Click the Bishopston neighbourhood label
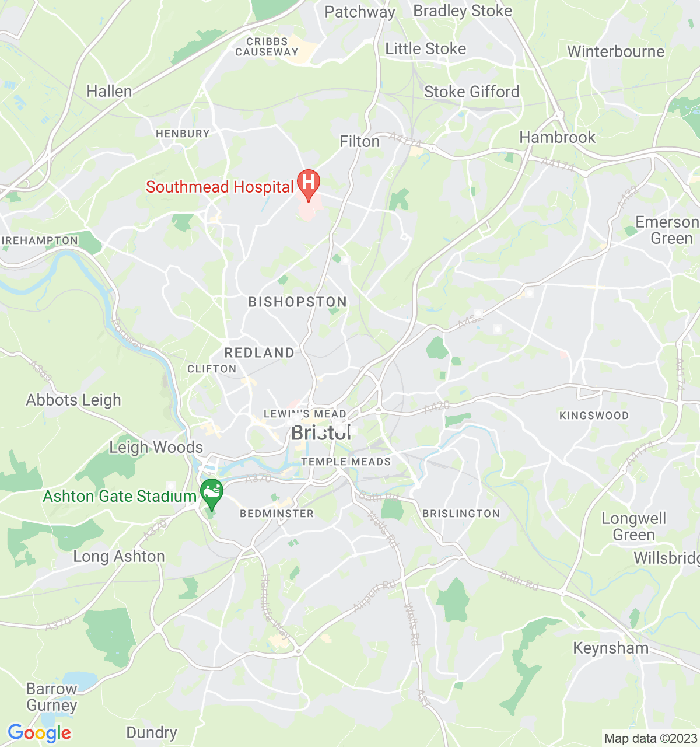The image size is (700, 747). [x=297, y=302]
